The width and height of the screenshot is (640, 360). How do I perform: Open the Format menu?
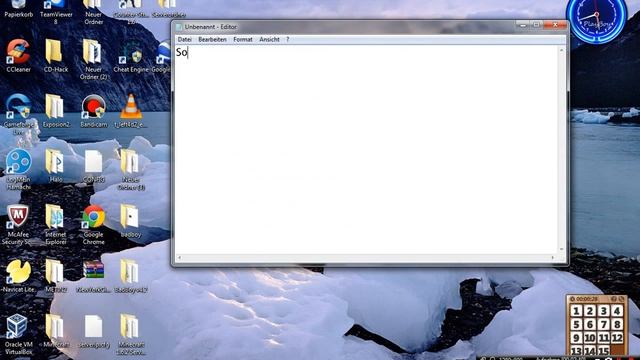tap(243, 39)
